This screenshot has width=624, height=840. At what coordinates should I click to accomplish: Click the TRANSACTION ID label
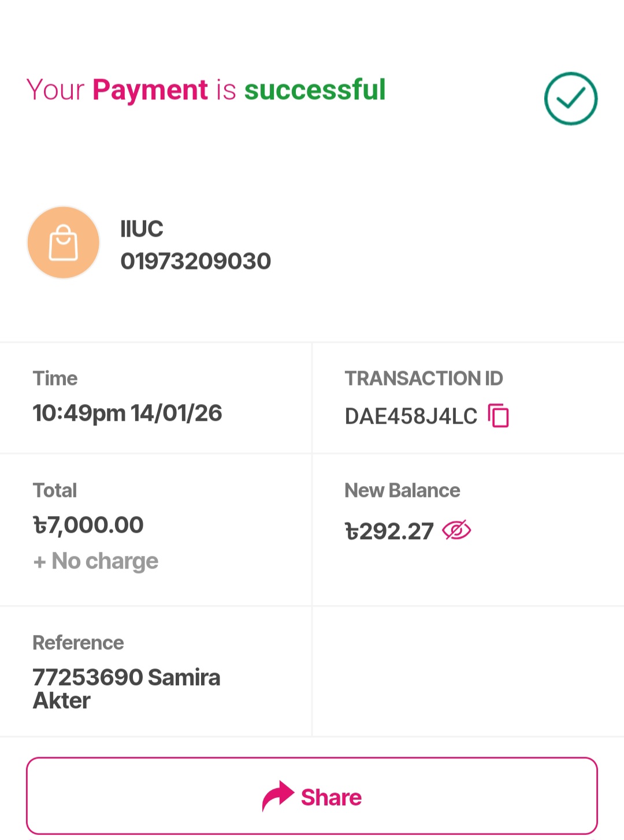tap(424, 378)
